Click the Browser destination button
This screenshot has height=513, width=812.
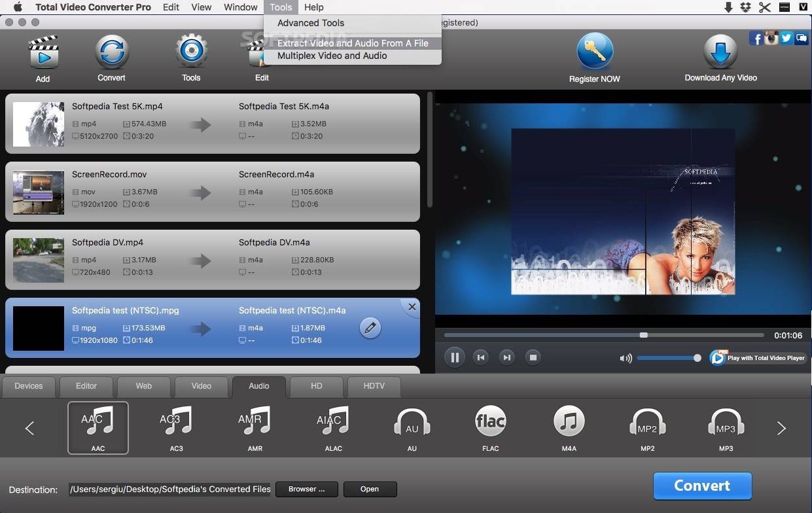point(307,489)
